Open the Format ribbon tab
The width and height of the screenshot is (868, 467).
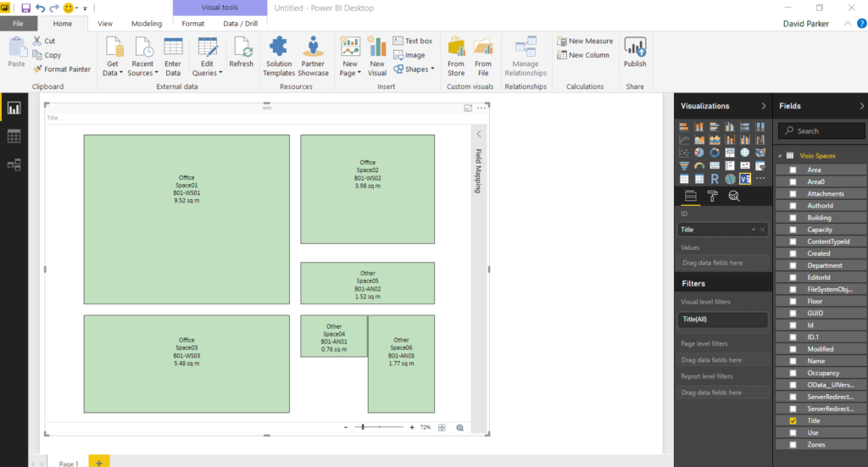click(192, 23)
